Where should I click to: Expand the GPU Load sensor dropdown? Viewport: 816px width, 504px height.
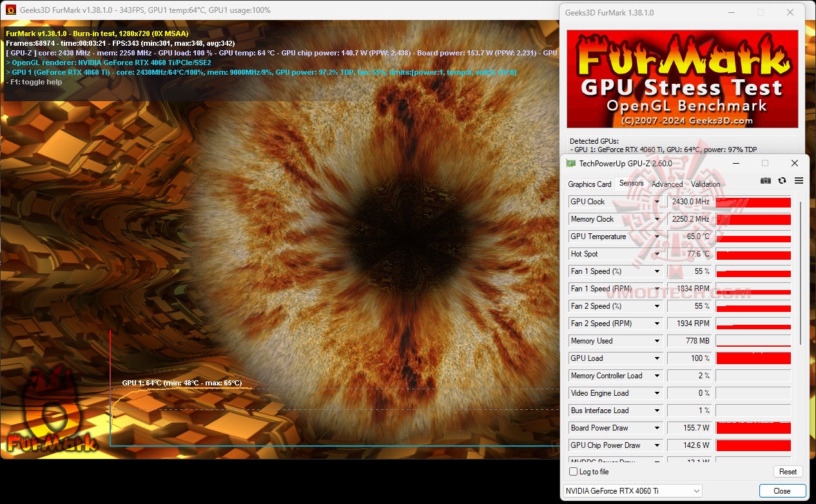(x=657, y=358)
